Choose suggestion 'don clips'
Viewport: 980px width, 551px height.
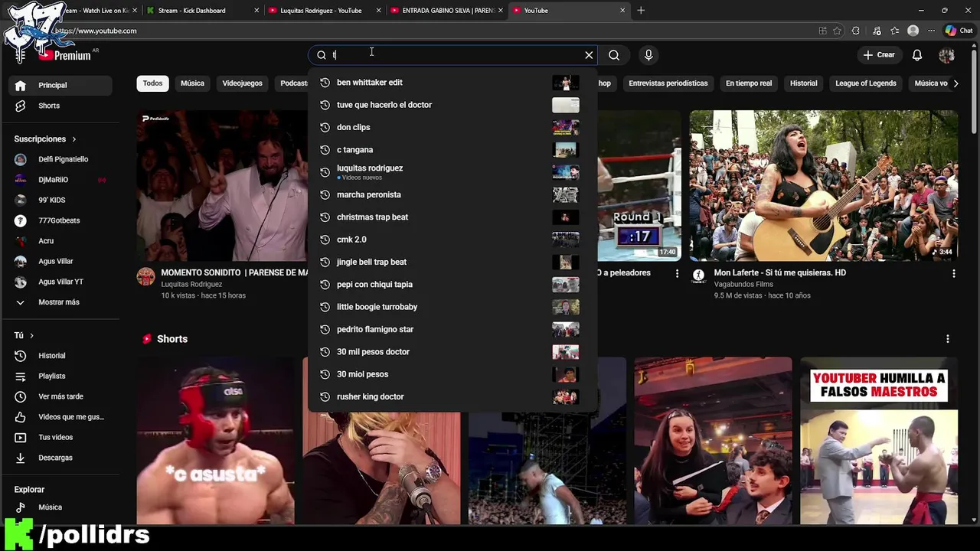[x=452, y=127]
